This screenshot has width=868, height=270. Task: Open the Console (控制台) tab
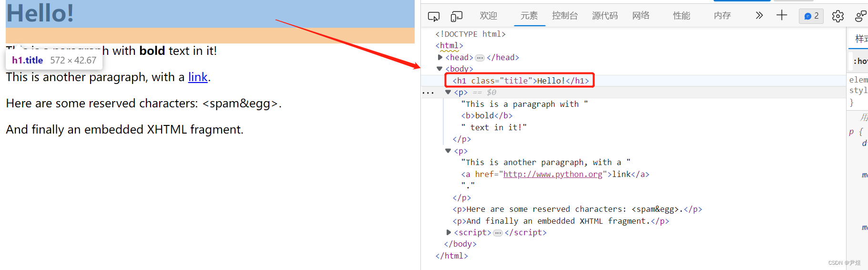coord(565,16)
